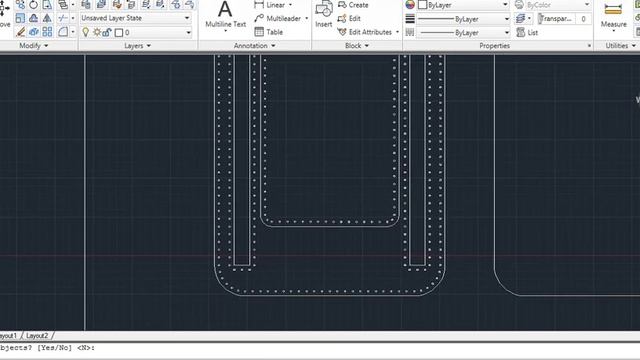Open the lineweight ByLayer dropdown
The width and height of the screenshot is (640, 360).
[x=507, y=19]
